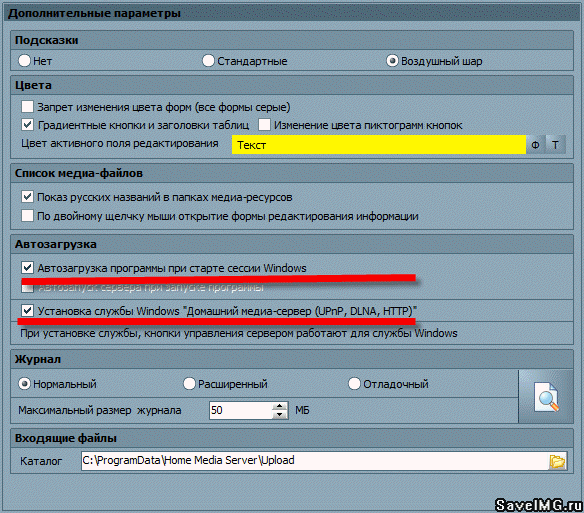This screenshot has width=584, height=513.
Task: Decrease maximum journal size with down arrow
Action: coord(279,415)
